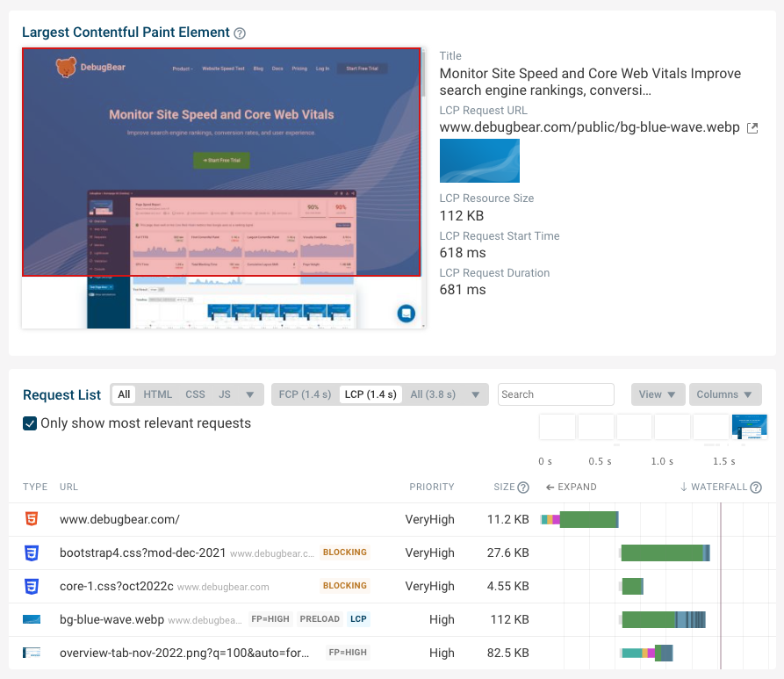Filter requests by JS type
The width and height of the screenshot is (784, 679).
pyautogui.click(x=225, y=394)
